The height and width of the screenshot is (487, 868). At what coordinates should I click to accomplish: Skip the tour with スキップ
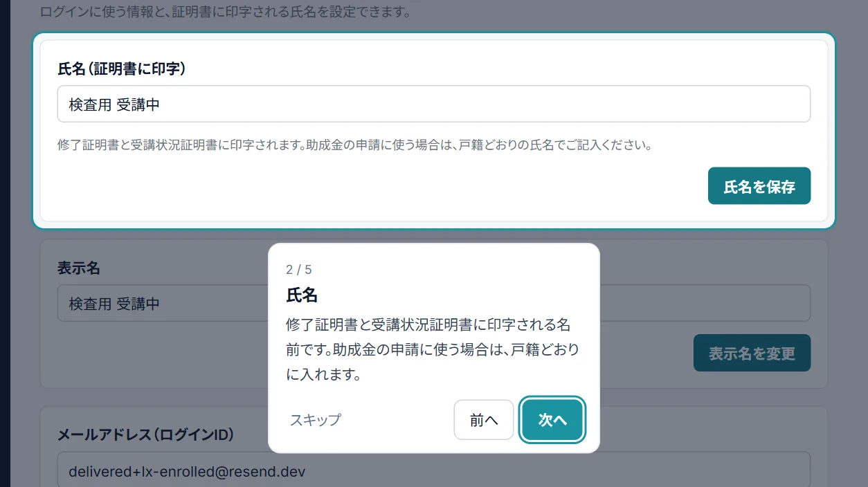(315, 420)
